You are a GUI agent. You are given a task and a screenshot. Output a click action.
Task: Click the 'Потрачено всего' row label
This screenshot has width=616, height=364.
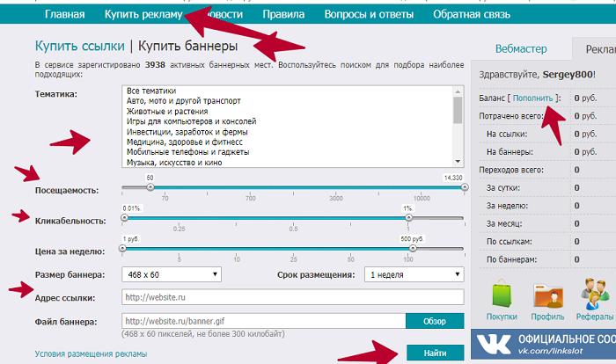(511, 116)
